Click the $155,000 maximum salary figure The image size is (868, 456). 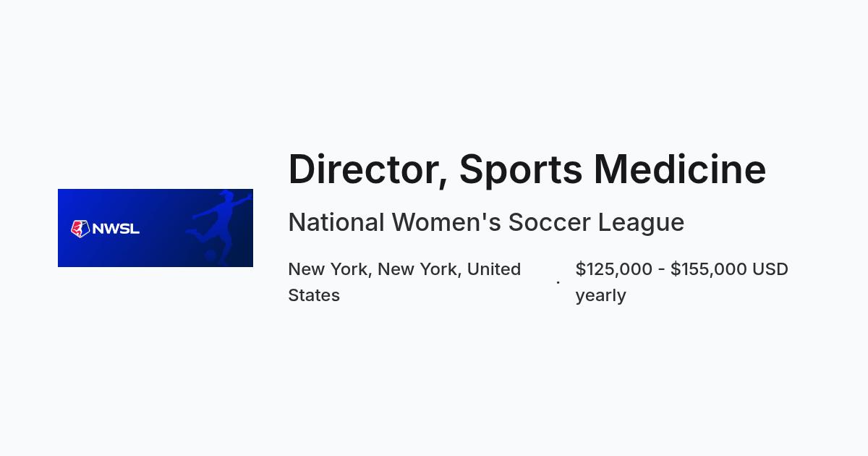pyautogui.click(x=709, y=269)
